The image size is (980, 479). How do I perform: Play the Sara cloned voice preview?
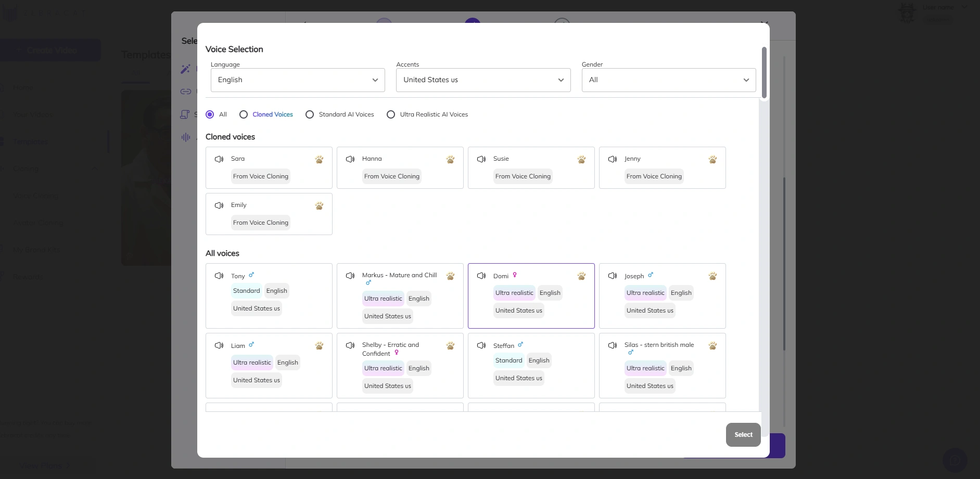(219, 159)
